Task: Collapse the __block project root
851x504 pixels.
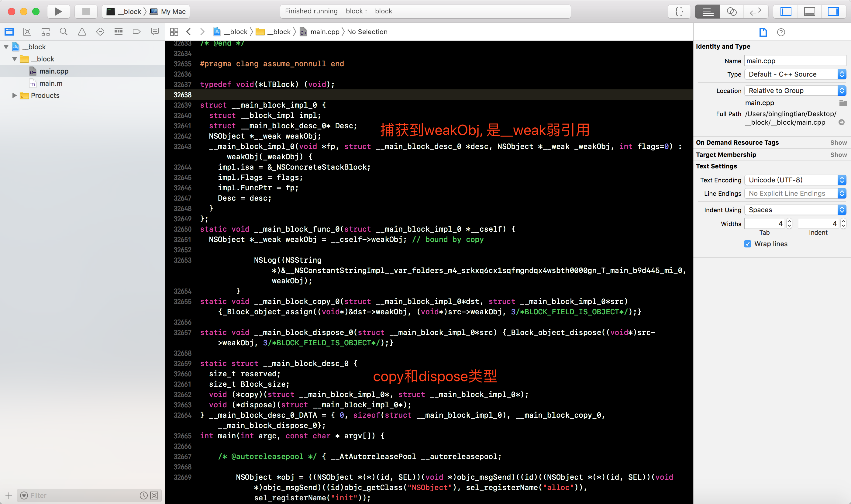Action: pyautogui.click(x=6, y=47)
